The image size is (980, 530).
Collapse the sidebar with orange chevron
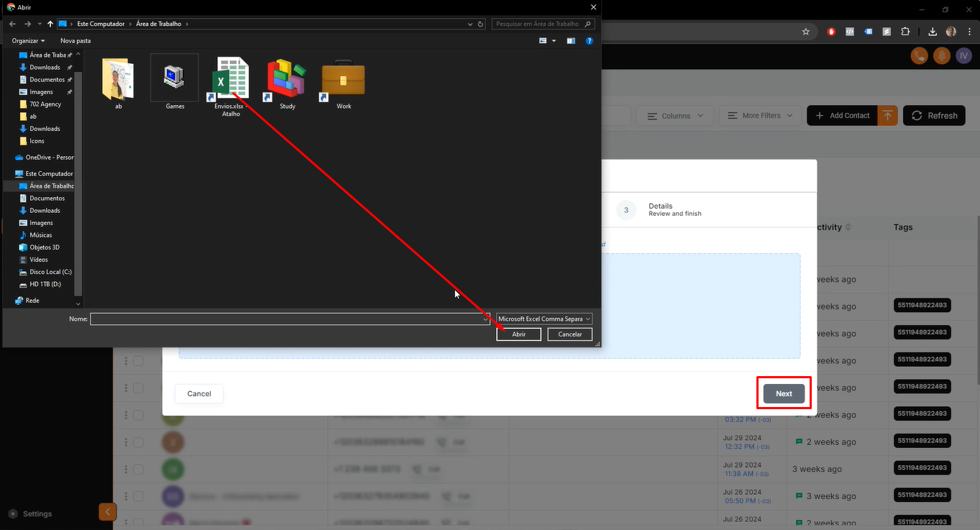pyautogui.click(x=107, y=512)
